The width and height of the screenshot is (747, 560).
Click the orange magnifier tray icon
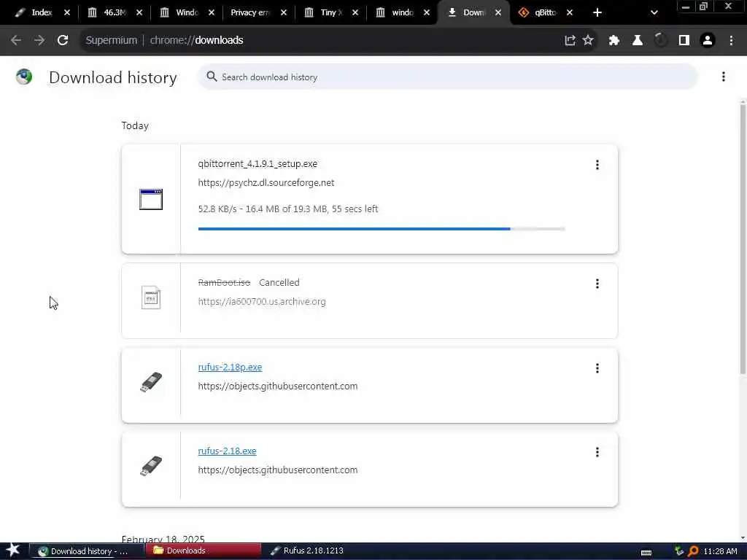693,551
